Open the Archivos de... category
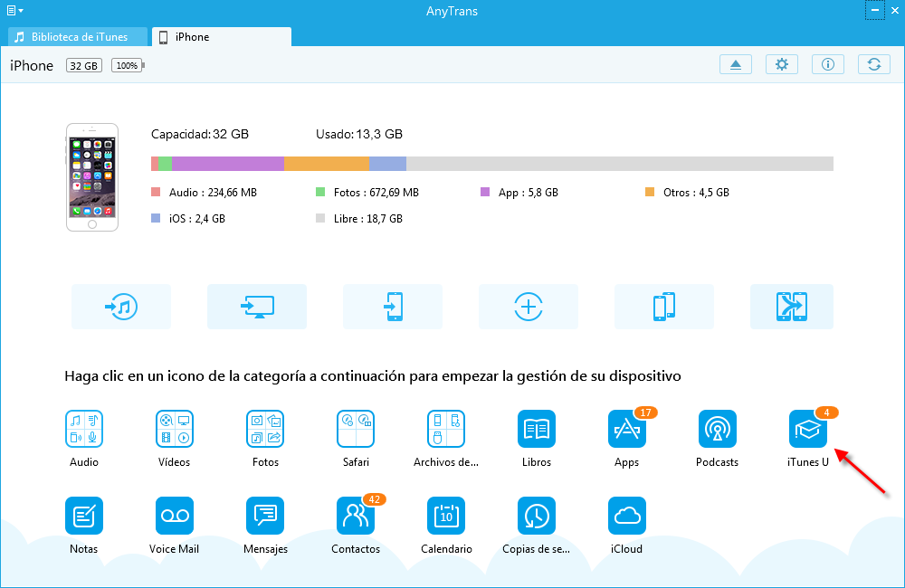Viewport: 905px width, 588px height. tap(446, 429)
